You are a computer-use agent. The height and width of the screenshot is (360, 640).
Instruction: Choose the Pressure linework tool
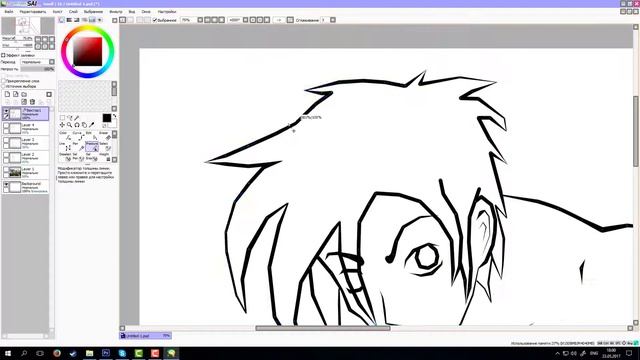(92, 147)
